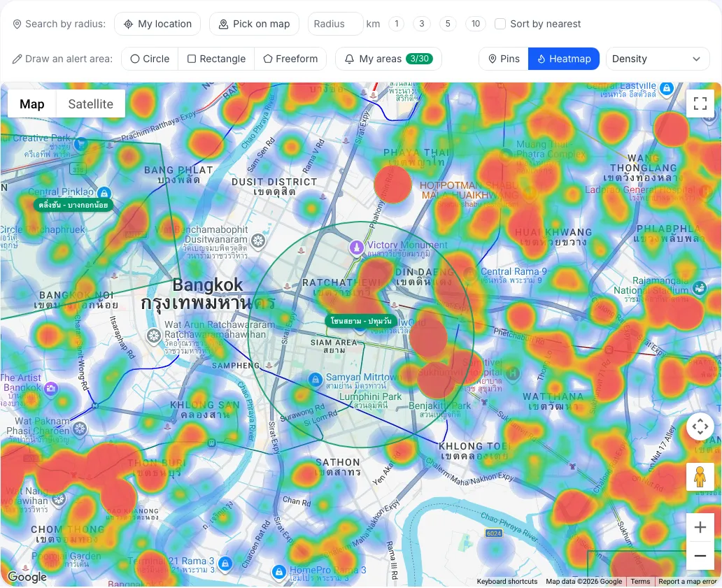Screen dimensions: 722x588
Task: Click Wat Benchamabophit temple icon
Action: (258, 241)
